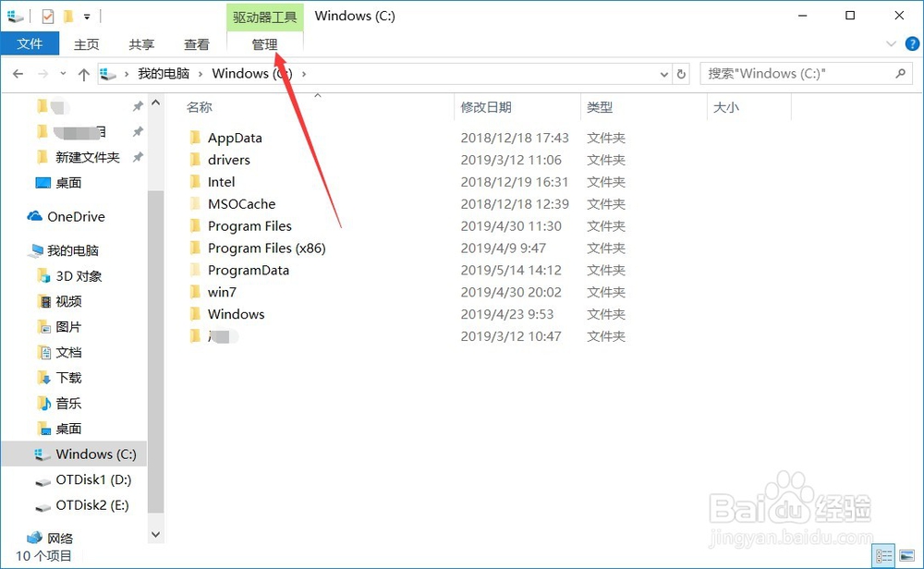The width and height of the screenshot is (924, 569).
Task: Select the Windows folder in file list
Action: [x=236, y=314]
